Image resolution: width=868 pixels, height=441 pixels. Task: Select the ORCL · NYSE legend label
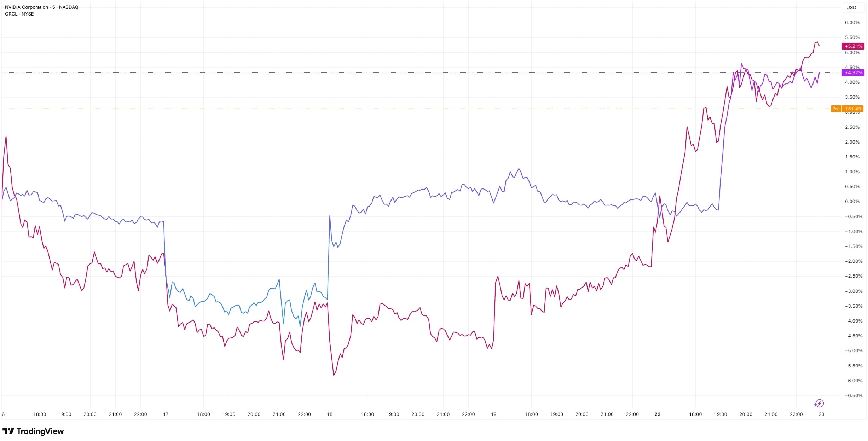[19, 14]
